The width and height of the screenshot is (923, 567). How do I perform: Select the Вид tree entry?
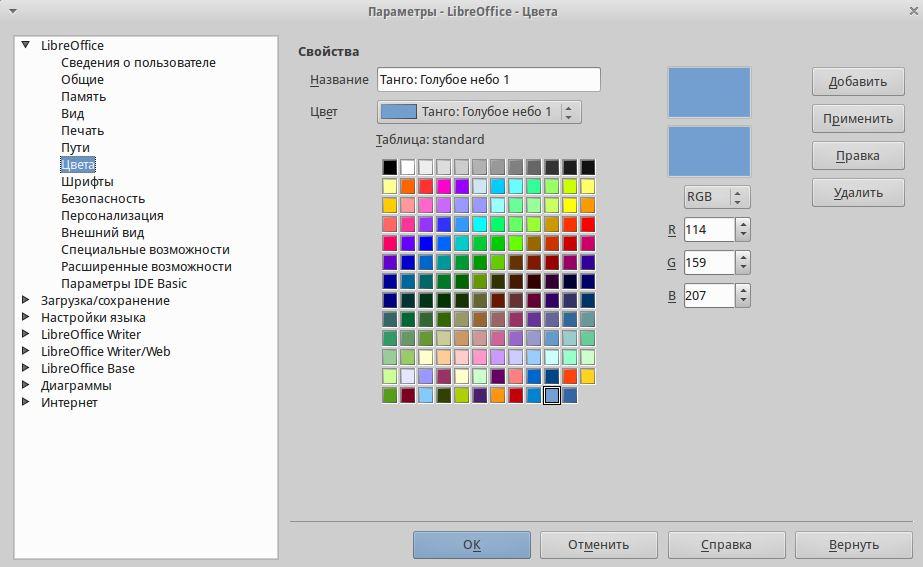click(72, 114)
